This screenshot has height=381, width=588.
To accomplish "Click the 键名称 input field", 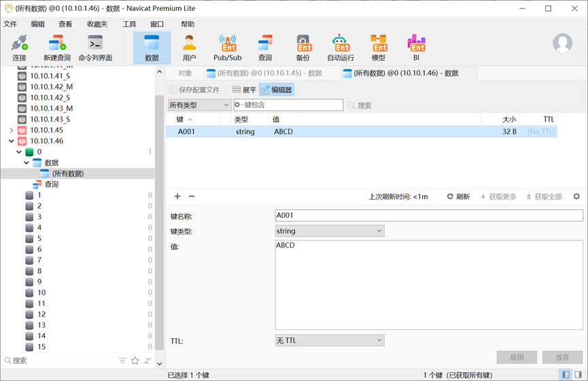I will (428, 215).
